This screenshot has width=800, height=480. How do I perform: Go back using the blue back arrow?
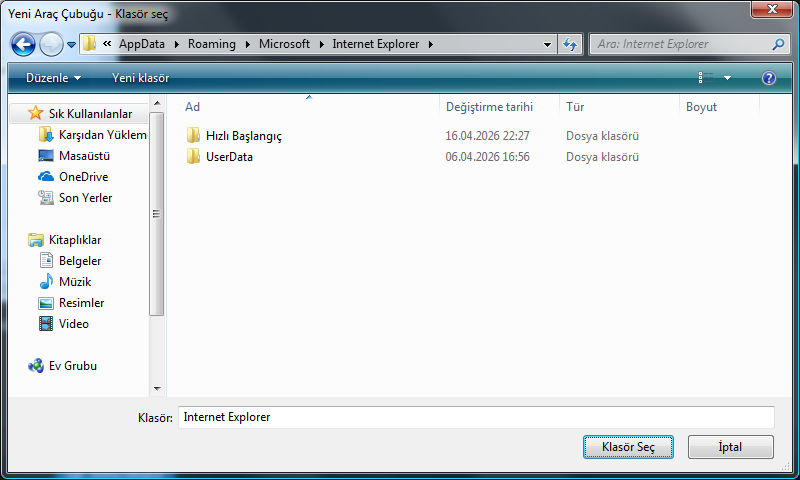click(x=23, y=44)
